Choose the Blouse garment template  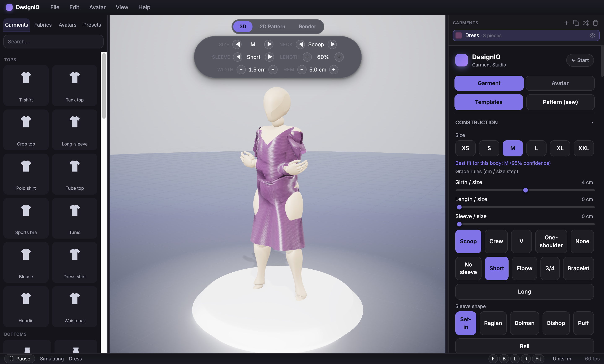click(x=26, y=262)
